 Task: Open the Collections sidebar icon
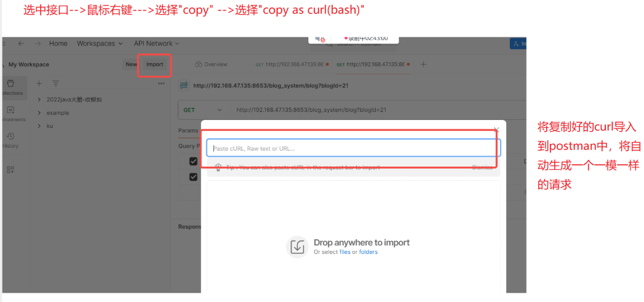coord(11,87)
